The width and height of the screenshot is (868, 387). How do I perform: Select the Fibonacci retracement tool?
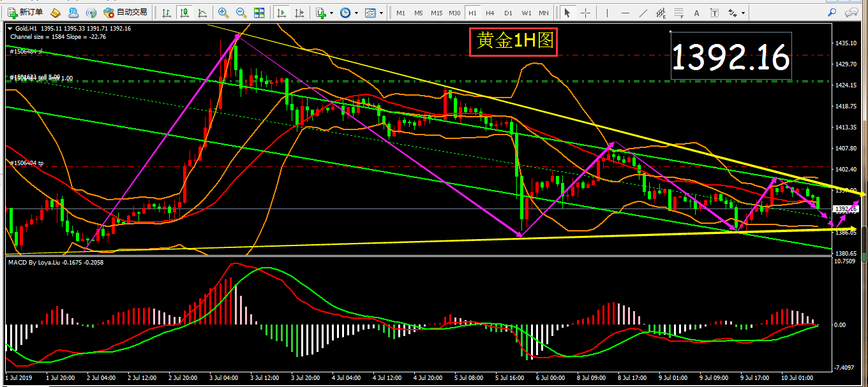[x=678, y=12]
